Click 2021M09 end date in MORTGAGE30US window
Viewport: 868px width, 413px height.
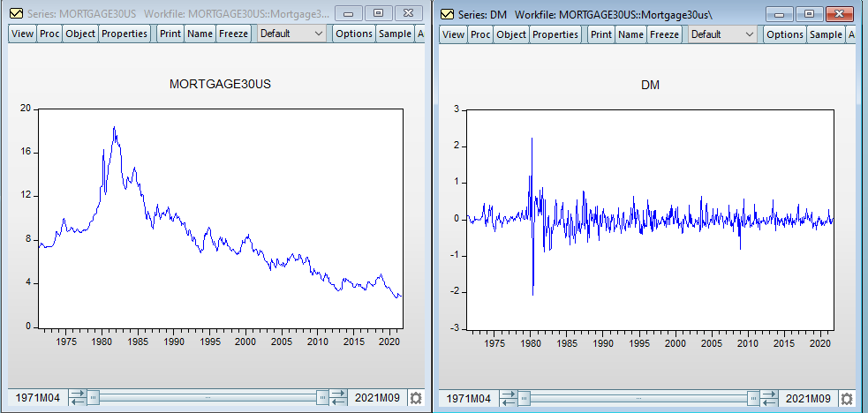(377, 397)
